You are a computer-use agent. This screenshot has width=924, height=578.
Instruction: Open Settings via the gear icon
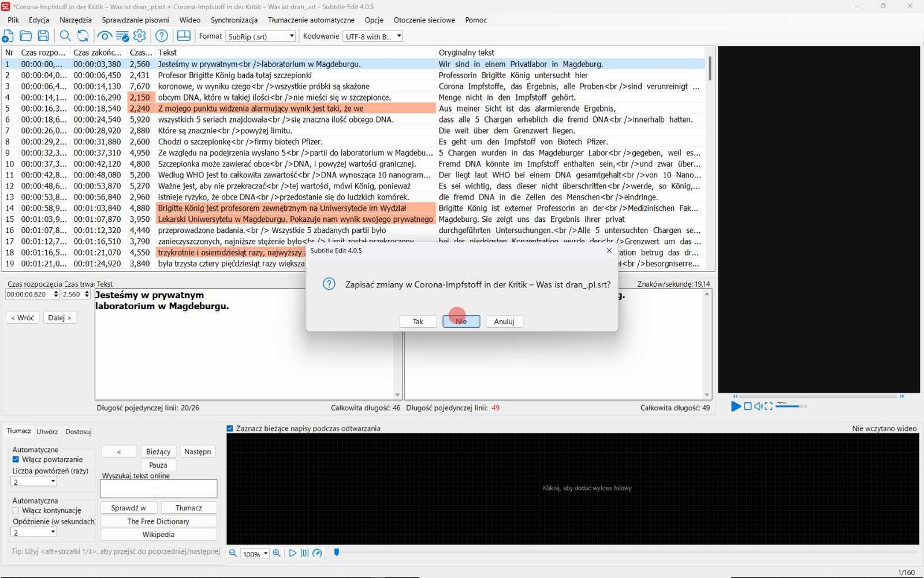click(x=140, y=36)
